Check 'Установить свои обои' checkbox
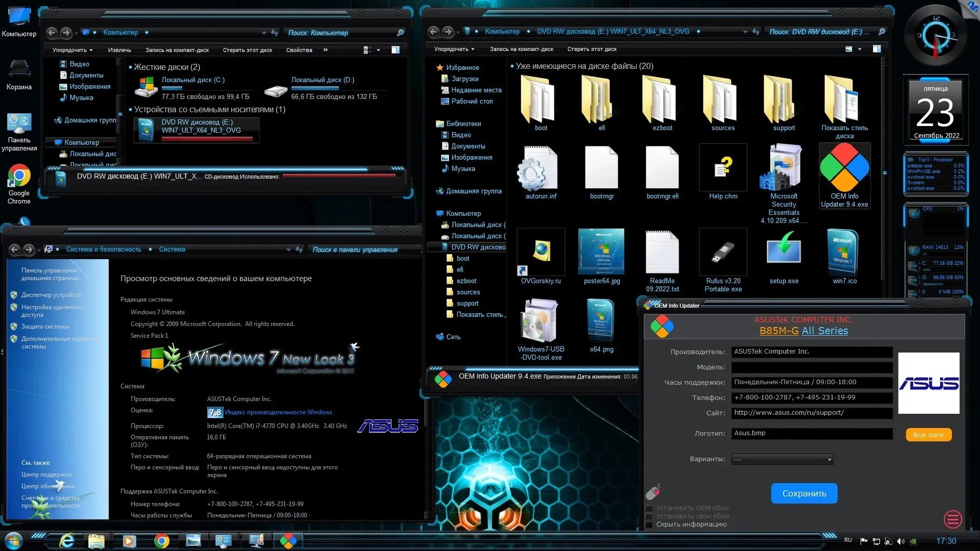Viewport: 980px width, 551px height. pos(649,516)
